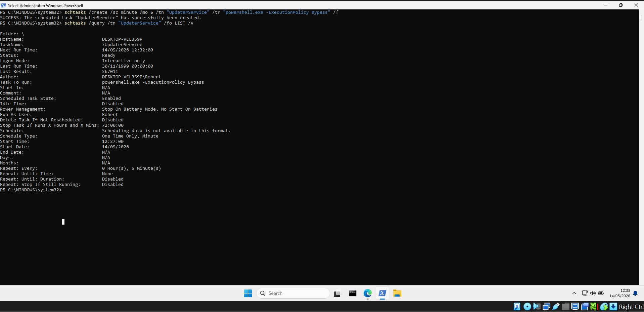Click repeat interval '0 Hour(s), 5 Minute(s)'
The width and height of the screenshot is (644, 312).
pos(132,168)
